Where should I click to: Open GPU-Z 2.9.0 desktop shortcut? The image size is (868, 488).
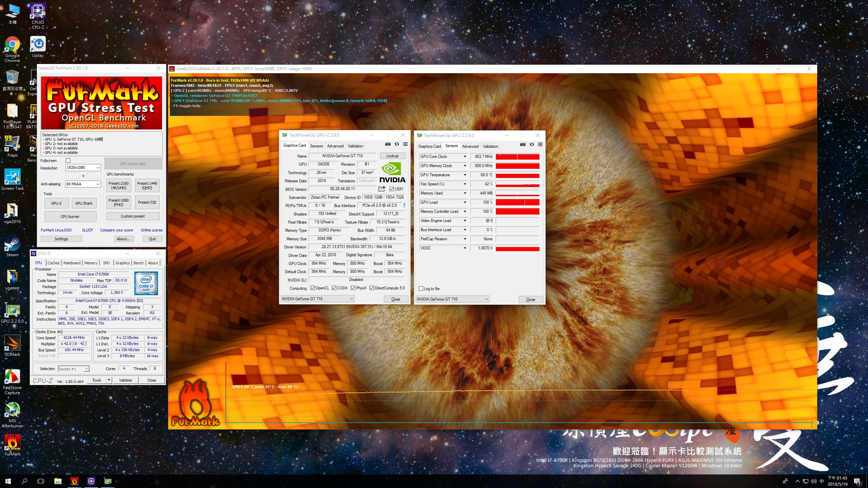point(12,312)
